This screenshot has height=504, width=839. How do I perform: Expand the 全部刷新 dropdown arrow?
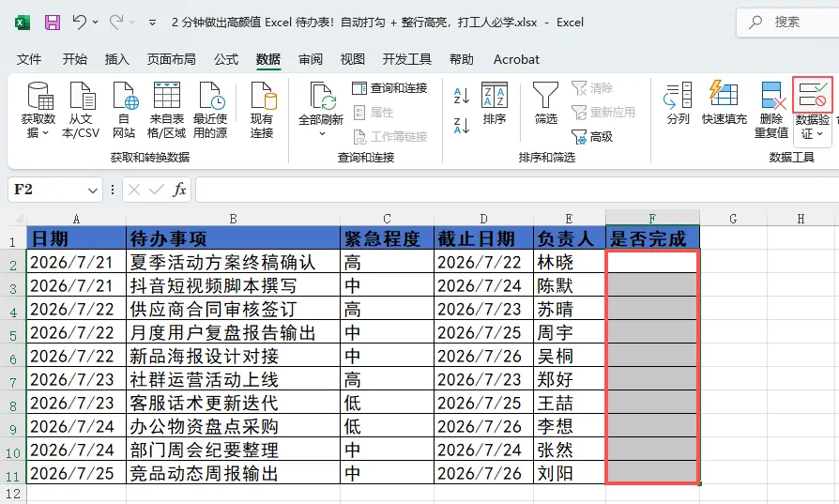[322, 133]
